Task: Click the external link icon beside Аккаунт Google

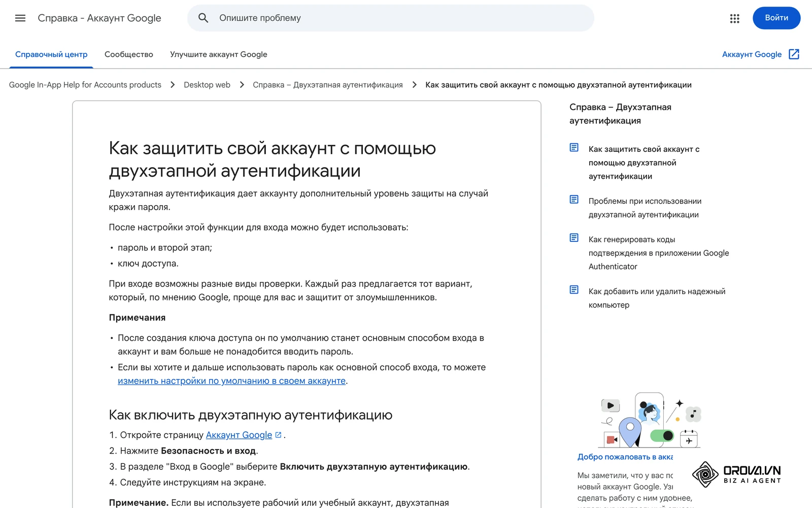Action: (794, 54)
